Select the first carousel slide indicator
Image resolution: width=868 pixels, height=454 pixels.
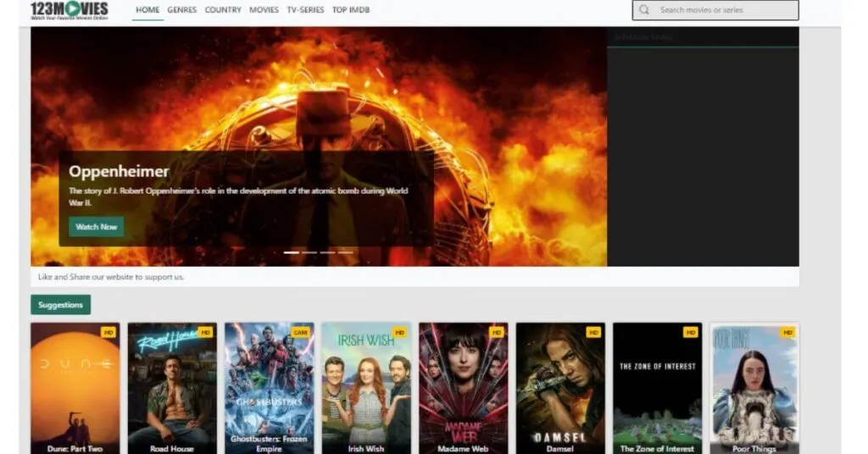pos(292,252)
